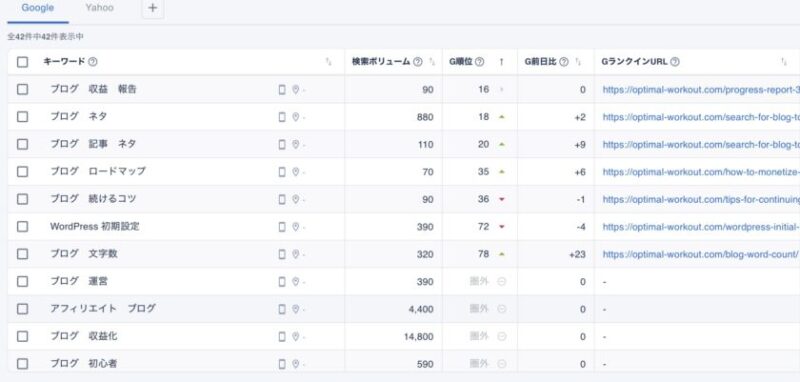800x382 pixels.
Task: Sort by GランクインURL column arrows
Action: tap(784, 62)
